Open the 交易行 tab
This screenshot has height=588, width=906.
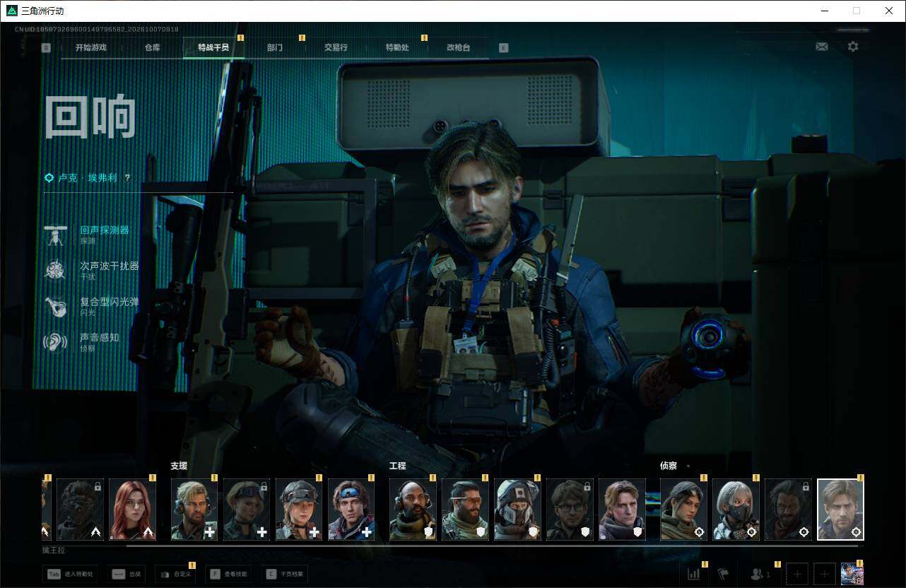click(x=336, y=48)
